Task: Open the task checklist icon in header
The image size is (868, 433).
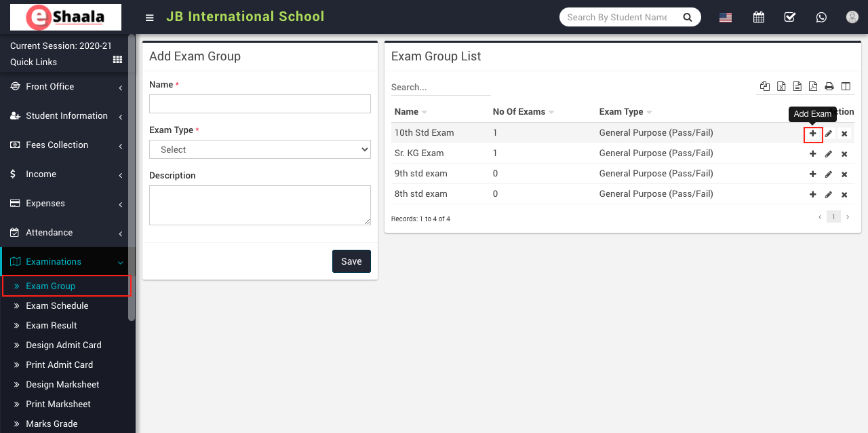Action: [x=790, y=17]
